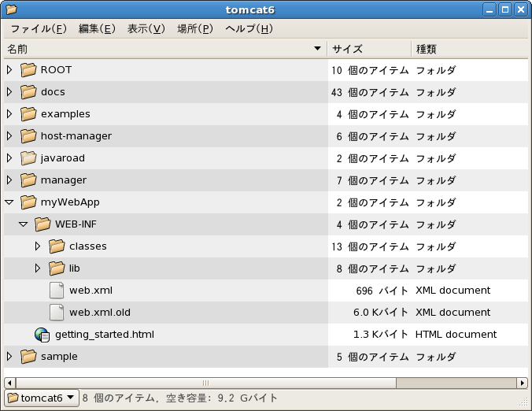Click the status bar free space text
Image resolution: width=532 pixels, height=411 pixels.
[222, 398]
